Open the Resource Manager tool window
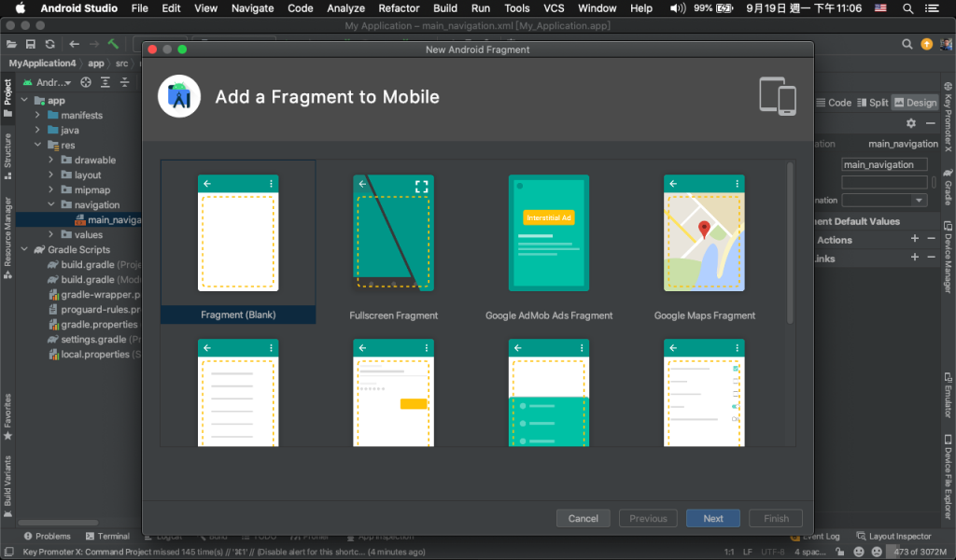The height and width of the screenshot is (560, 956). click(x=7, y=238)
